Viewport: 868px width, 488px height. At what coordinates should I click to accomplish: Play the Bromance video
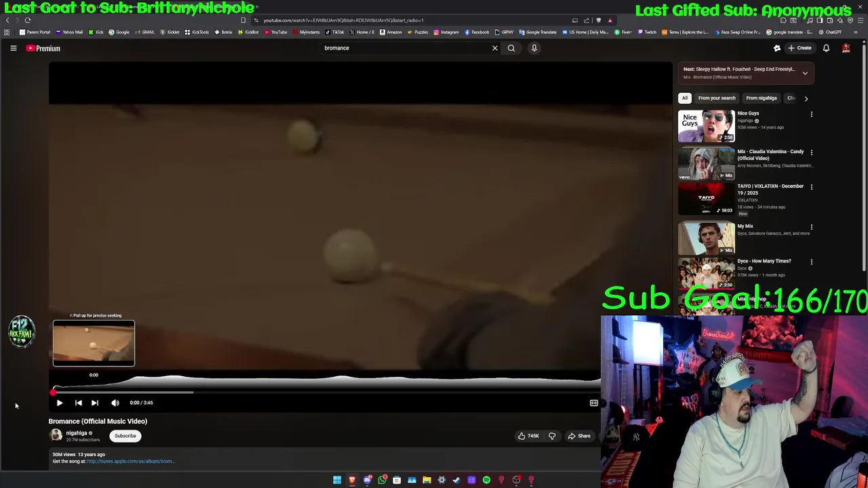pos(59,403)
